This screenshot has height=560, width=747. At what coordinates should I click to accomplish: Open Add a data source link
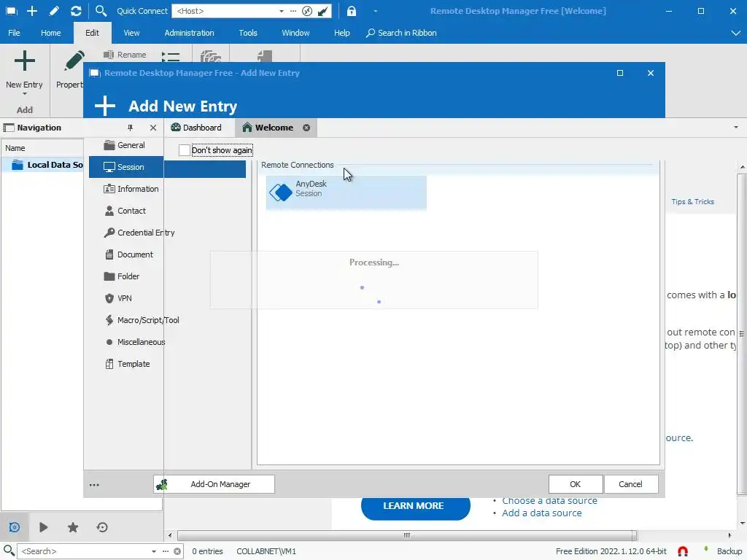click(x=542, y=513)
